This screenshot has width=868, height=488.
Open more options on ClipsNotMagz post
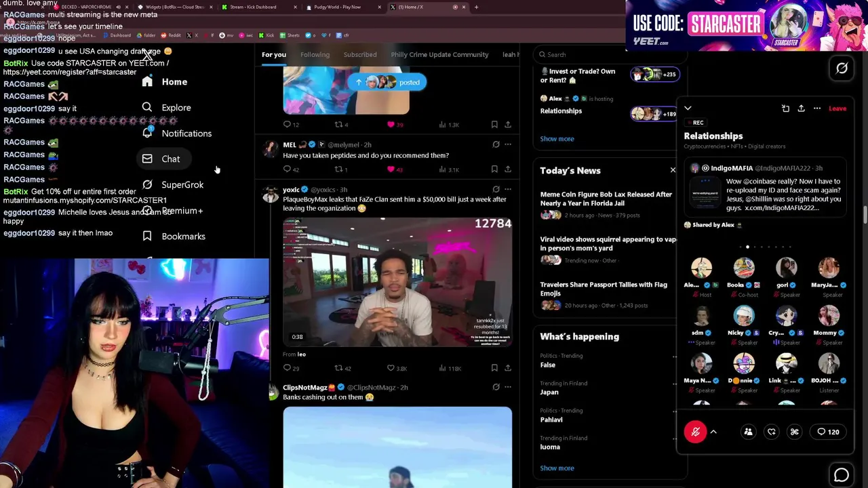(x=508, y=387)
